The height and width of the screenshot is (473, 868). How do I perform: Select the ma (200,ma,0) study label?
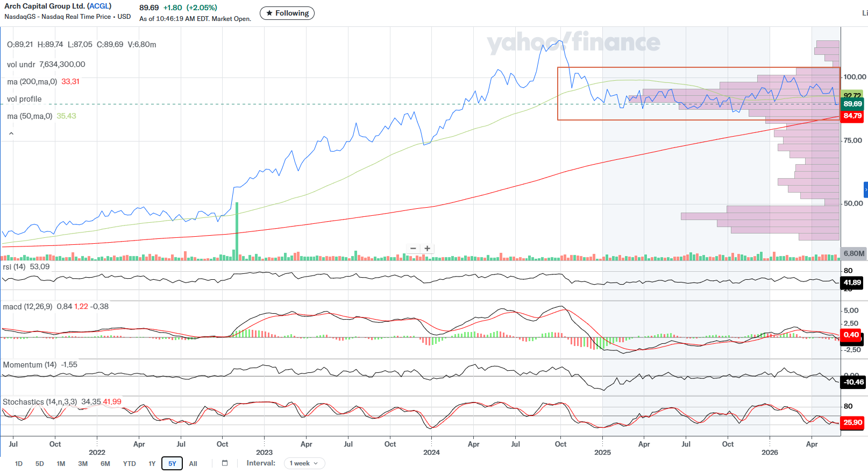pyautogui.click(x=32, y=82)
